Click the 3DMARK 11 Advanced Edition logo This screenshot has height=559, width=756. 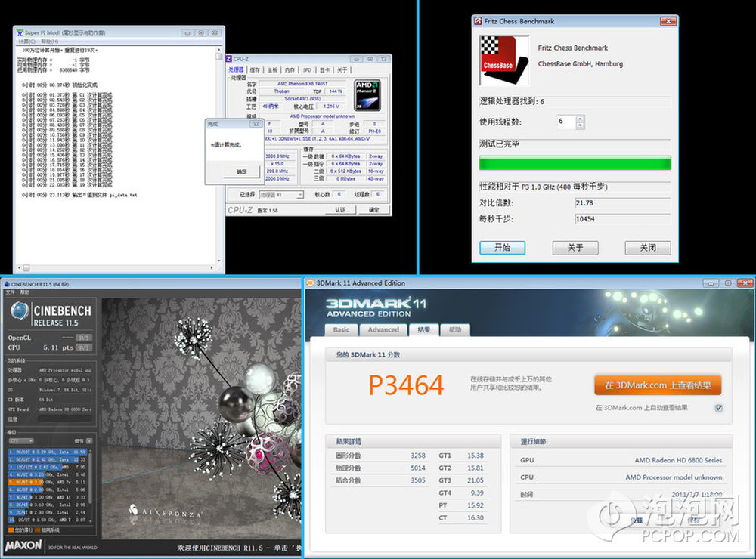376,307
